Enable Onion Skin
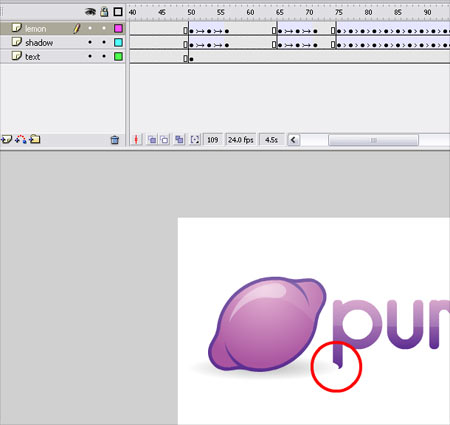Viewport: 450px width, 425px height. pos(152,139)
